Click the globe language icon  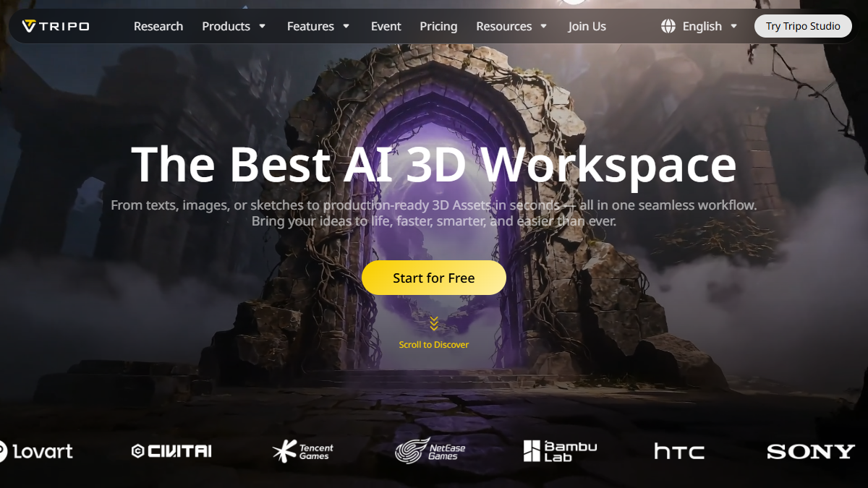click(x=668, y=26)
